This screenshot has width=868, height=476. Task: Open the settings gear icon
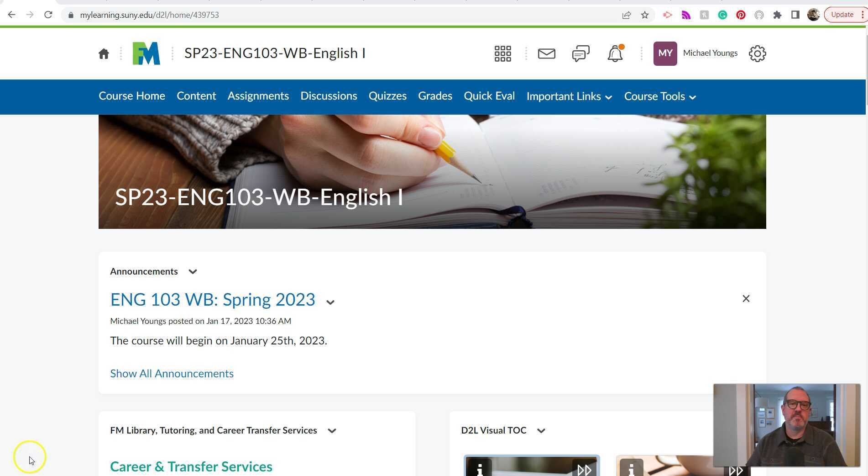click(757, 53)
